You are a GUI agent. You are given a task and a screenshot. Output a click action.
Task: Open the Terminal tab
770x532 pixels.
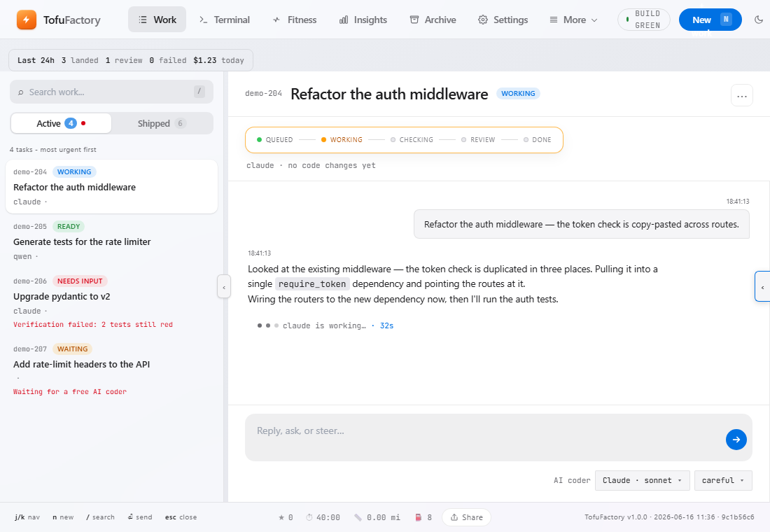pyautogui.click(x=225, y=20)
